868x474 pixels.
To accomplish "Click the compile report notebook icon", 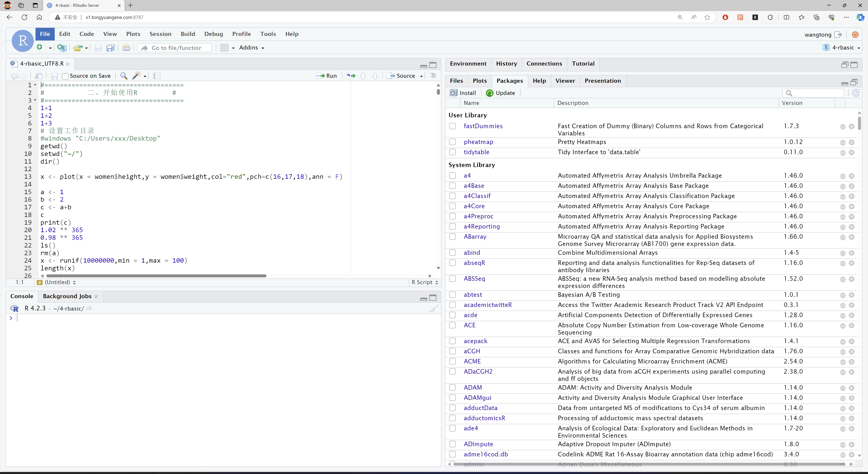I will point(157,76).
